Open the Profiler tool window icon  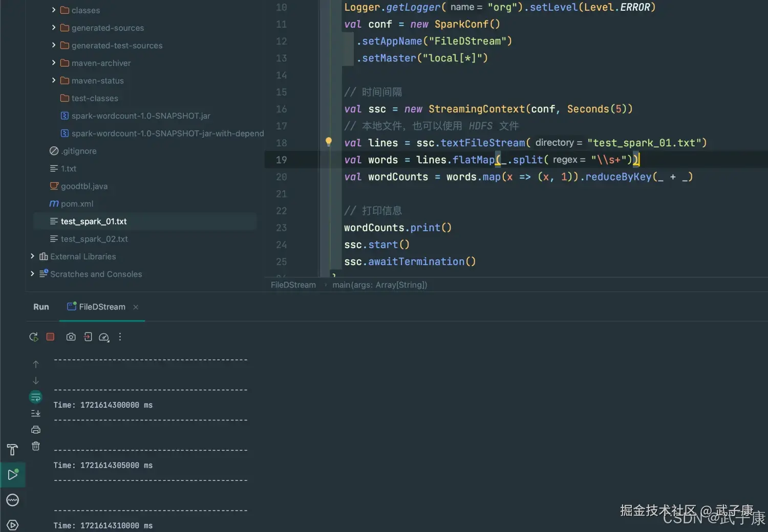pos(13,500)
